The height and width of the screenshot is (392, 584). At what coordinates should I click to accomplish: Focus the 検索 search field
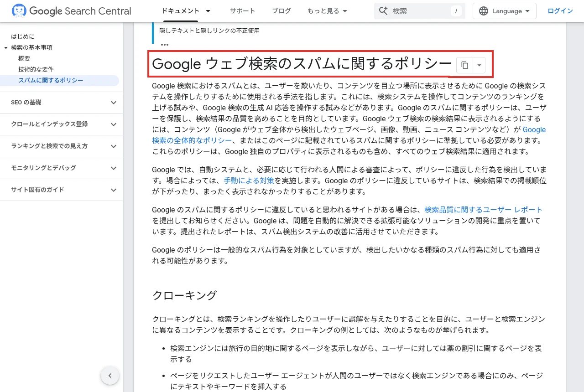click(420, 11)
